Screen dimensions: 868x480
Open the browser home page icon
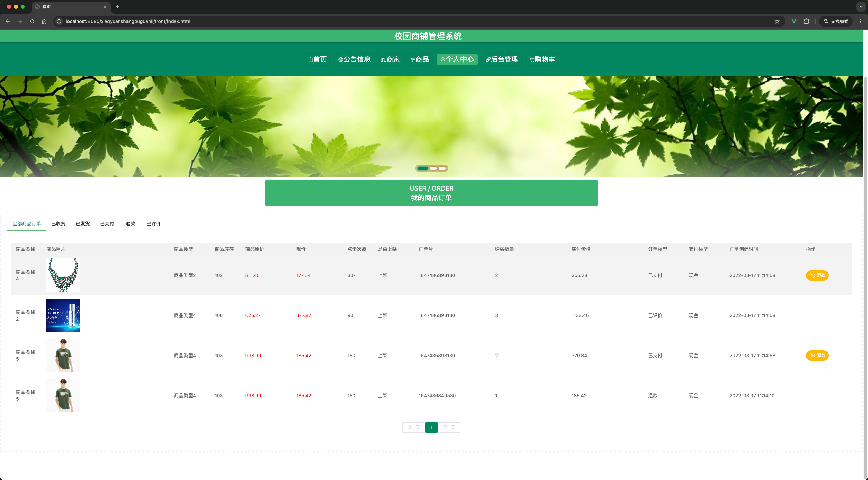(x=44, y=21)
